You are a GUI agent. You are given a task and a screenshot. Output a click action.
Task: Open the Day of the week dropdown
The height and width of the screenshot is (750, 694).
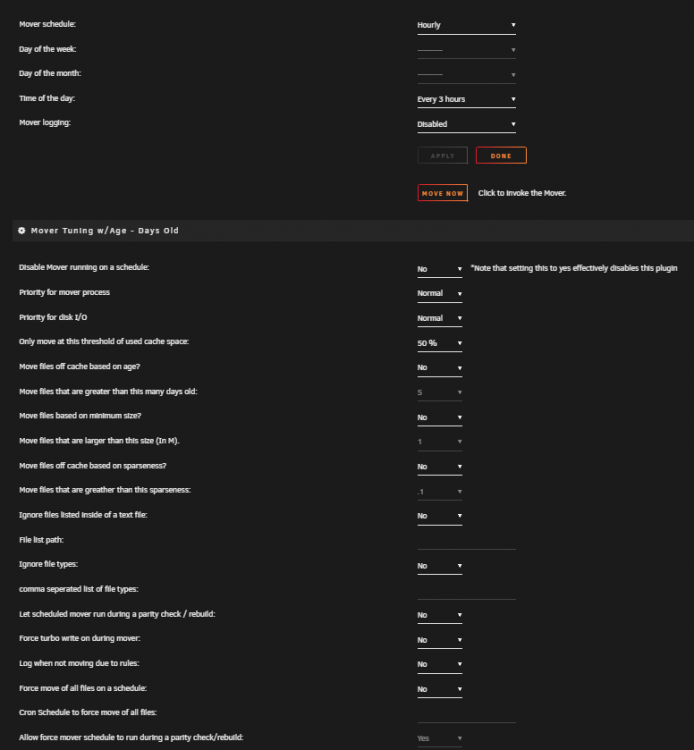click(x=466, y=50)
